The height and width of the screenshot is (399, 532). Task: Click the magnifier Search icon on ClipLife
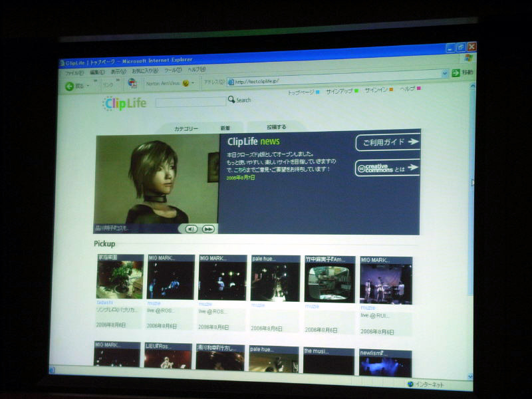coord(231,100)
